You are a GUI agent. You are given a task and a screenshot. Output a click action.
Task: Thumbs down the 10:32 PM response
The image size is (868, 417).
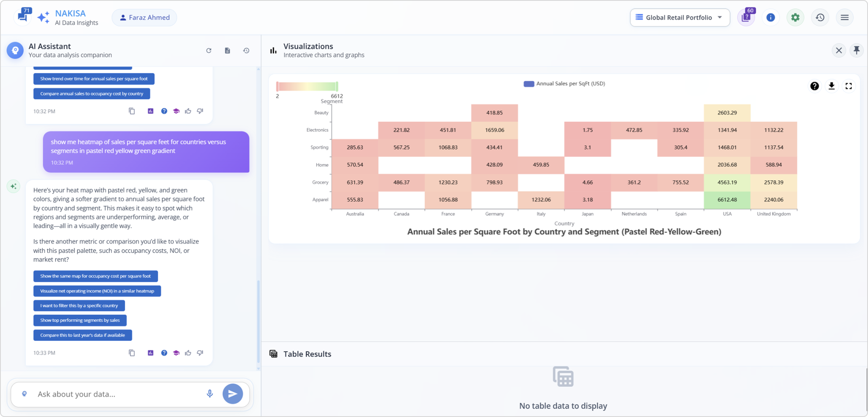coord(200,111)
